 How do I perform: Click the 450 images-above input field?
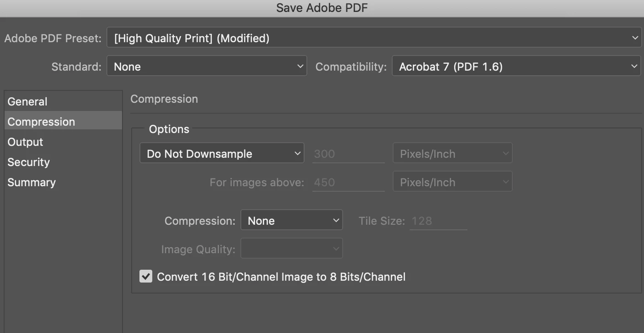[348, 183]
